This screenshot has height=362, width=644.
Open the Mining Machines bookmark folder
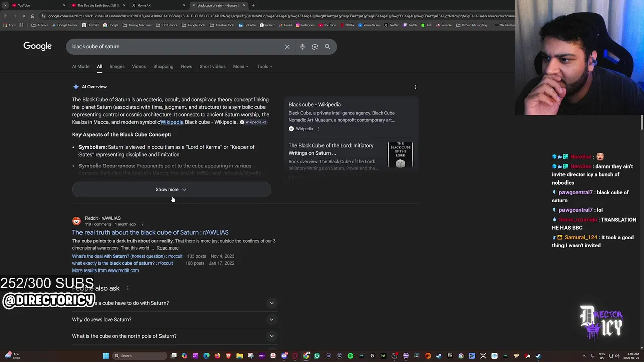[x=137, y=25]
